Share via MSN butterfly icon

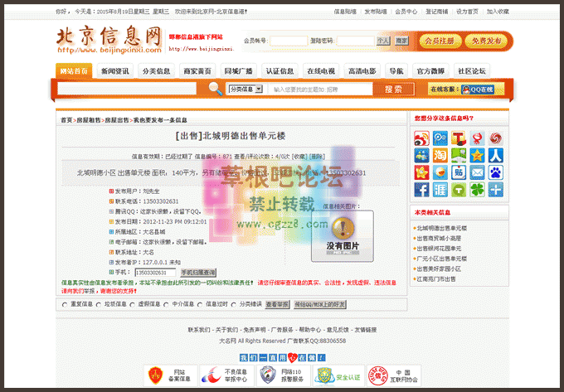pyautogui.click(x=421, y=156)
